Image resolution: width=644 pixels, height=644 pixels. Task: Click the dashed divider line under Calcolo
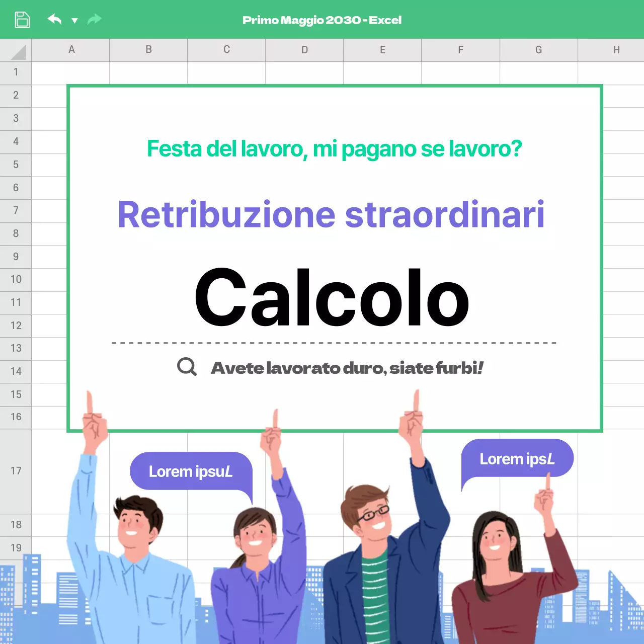pyautogui.click(x=332, y=342)
